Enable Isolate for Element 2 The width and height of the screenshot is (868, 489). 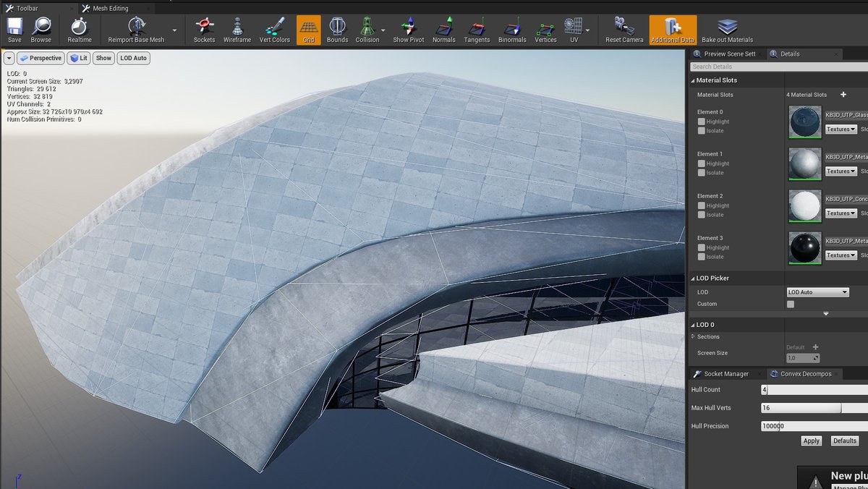[x=701, y=215]
